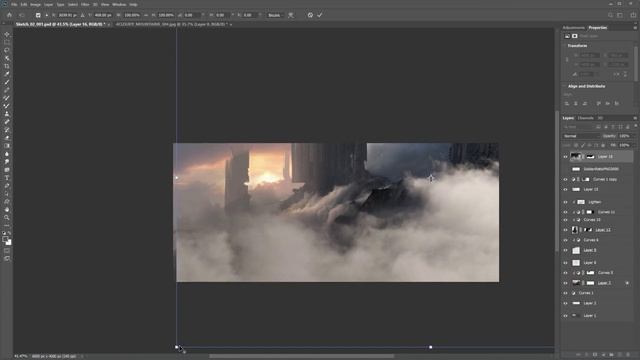640x360 pixels.
Task: Collapse the Align and Distribute section
Action: click(564, 86)
